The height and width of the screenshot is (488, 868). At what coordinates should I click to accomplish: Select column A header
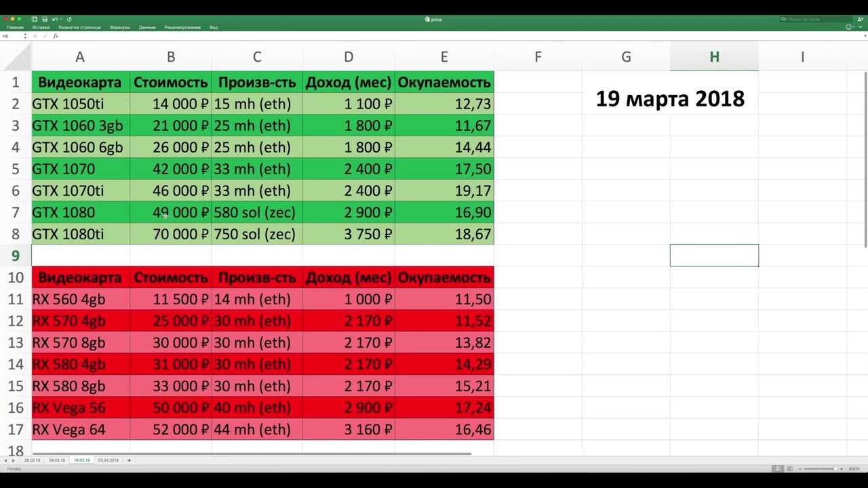[80, 57]
